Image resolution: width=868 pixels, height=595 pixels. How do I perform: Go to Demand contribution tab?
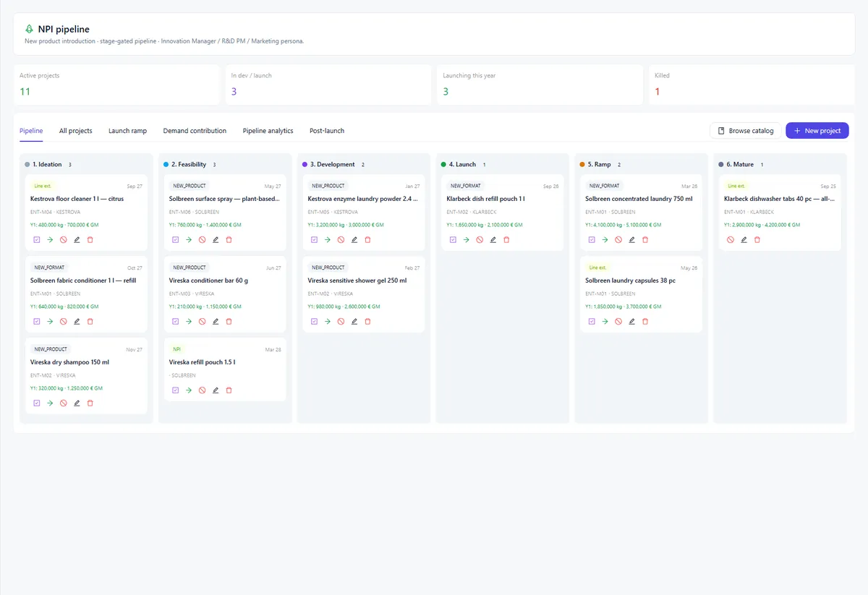(195, 131)
